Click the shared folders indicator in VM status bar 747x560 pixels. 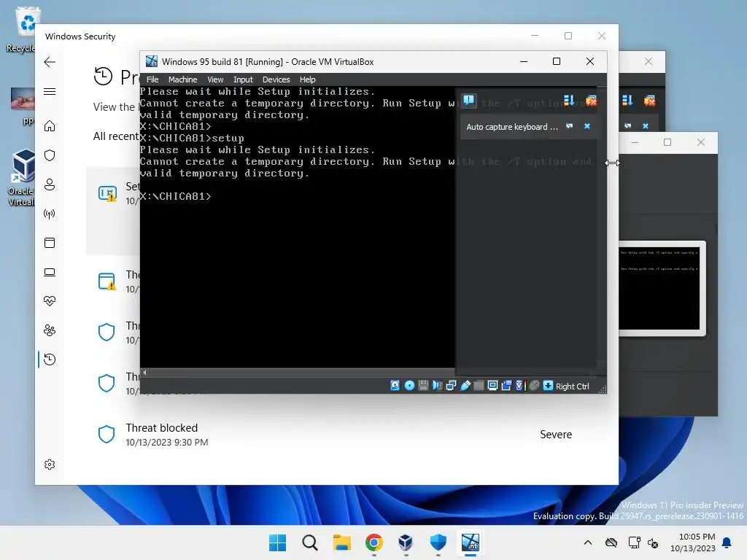(x=479, y=386)
